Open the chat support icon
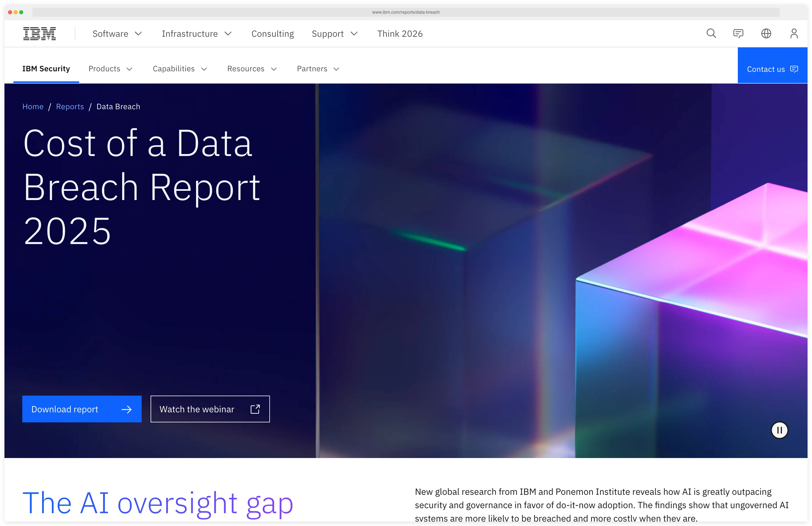 [x=738, y=33]
